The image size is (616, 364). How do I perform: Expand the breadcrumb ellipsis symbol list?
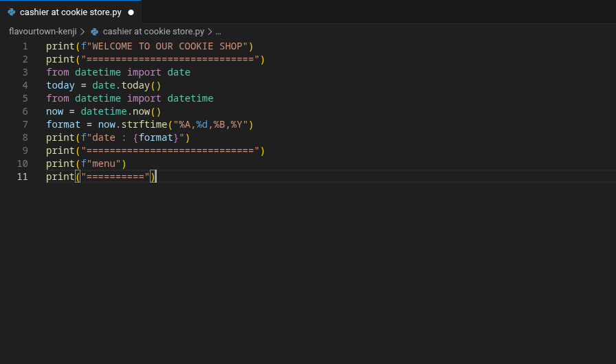pos(219,32)
